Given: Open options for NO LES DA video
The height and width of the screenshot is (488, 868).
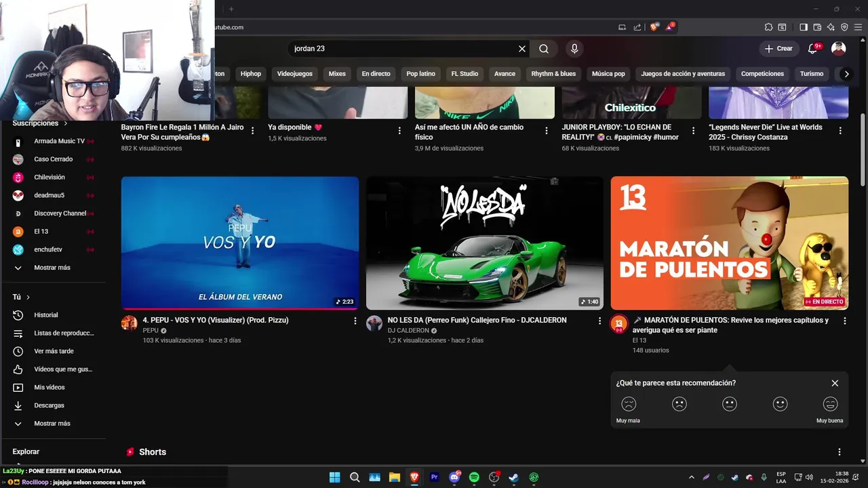Looking at the screenshot, I should 599,321.
